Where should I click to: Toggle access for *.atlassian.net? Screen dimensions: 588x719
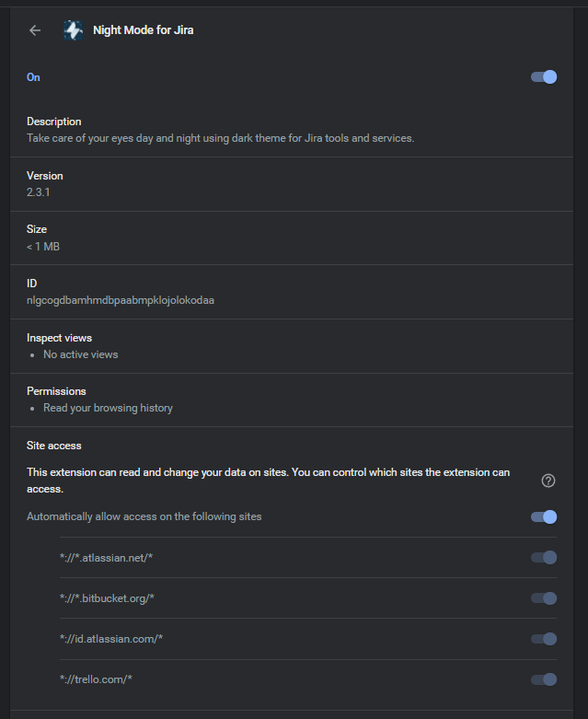click(544, 558)
